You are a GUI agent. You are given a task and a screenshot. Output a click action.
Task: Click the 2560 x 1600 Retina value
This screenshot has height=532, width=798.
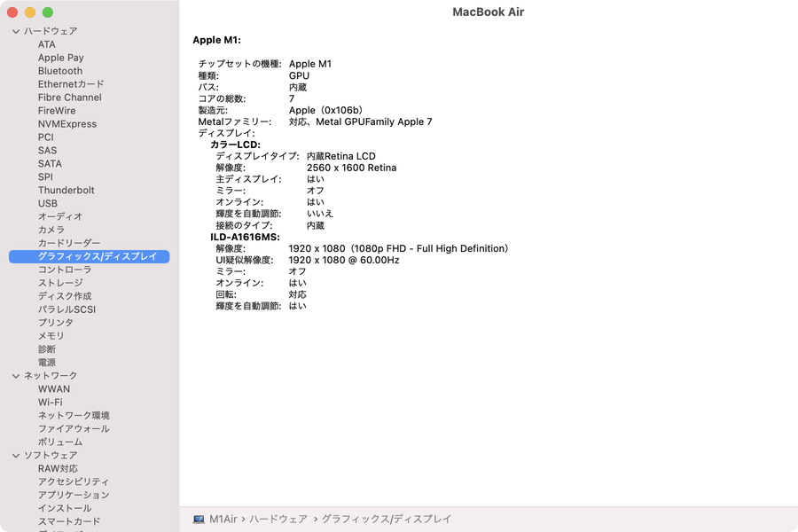coord(352,168)
